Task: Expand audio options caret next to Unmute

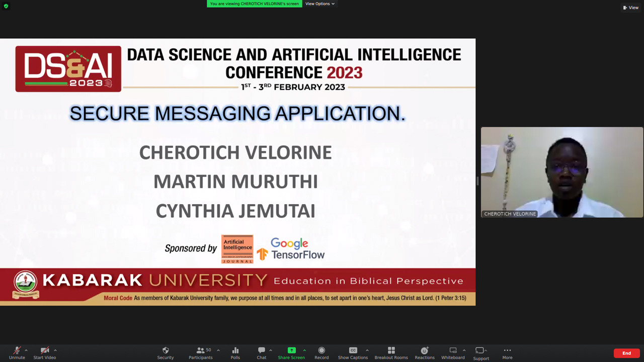Action: tap(26, 350)
